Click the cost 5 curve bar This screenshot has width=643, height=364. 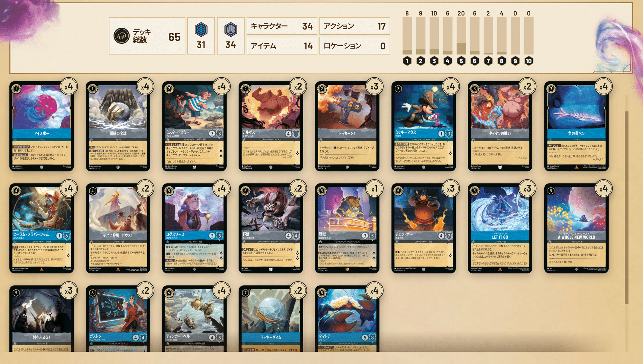pyautogui.click(x=461, y=36)
